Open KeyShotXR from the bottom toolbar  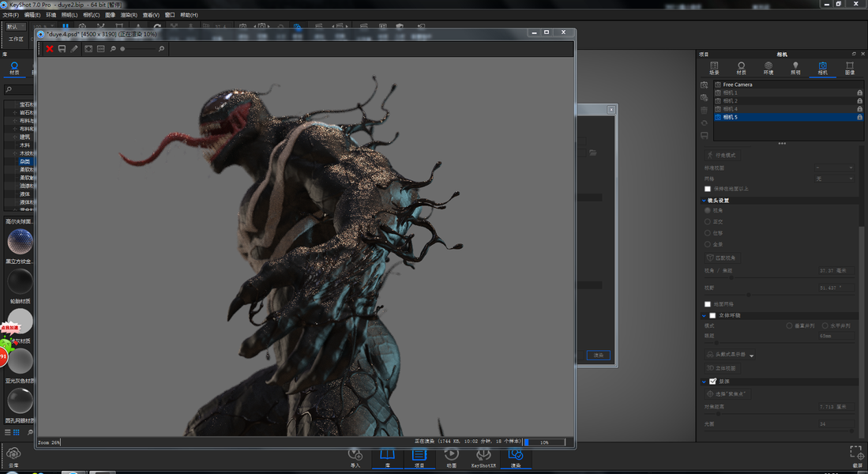[x=483, y=456]
